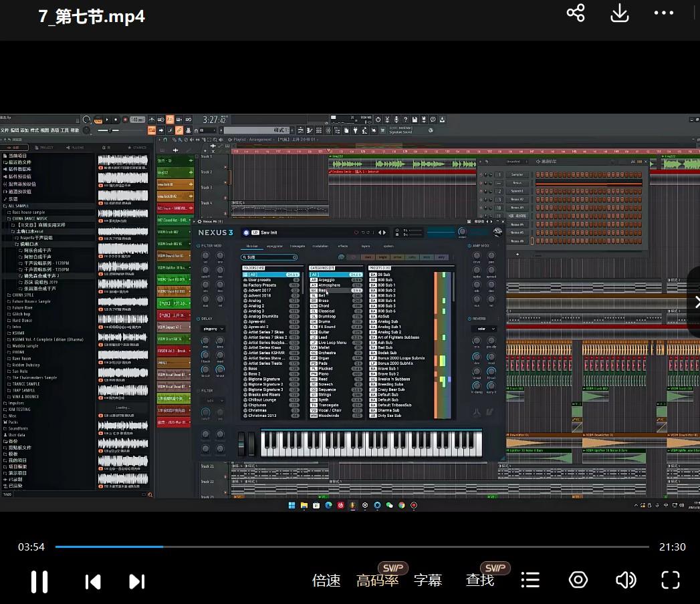Mute the Sampler channel in channel rack
Viewport: 700px width, 604px height.
click(481, 175)
